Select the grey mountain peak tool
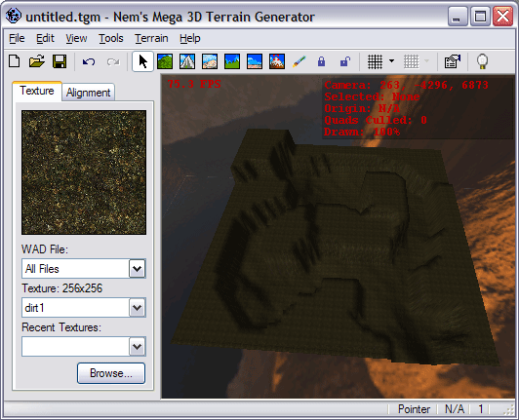Image resolution: width=519 pixels, height=420 pixels. (187, 61)
